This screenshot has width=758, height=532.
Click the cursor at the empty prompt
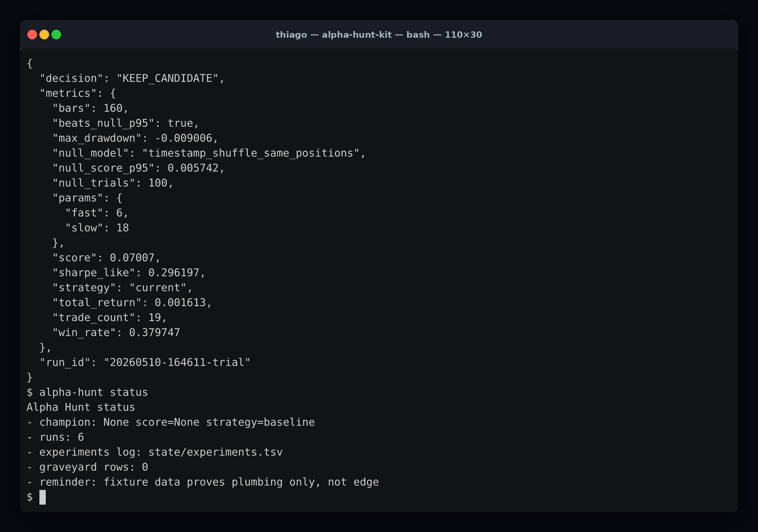click(42, 497)
